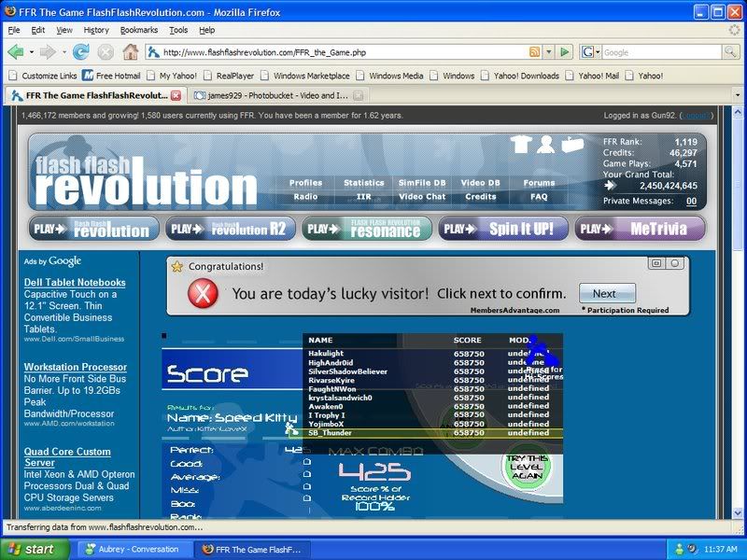
Task: Switch to the james929 Photobucket tab
Action: [x=271, y=95]
